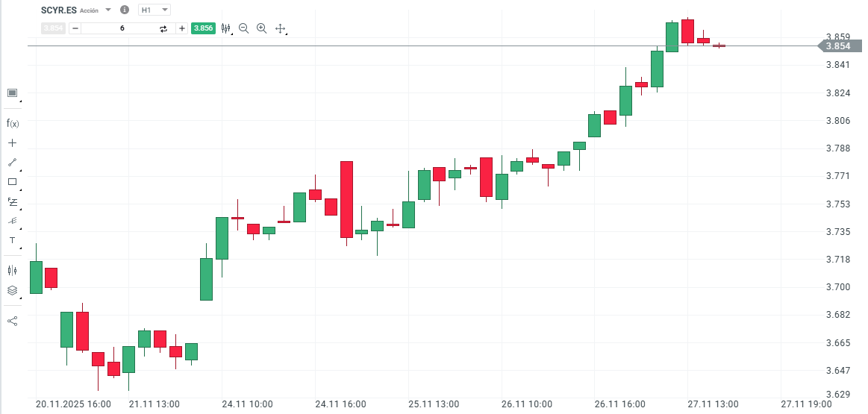
Task: Select the crosshair move tool in top toolbar
Action: point(281,28)
